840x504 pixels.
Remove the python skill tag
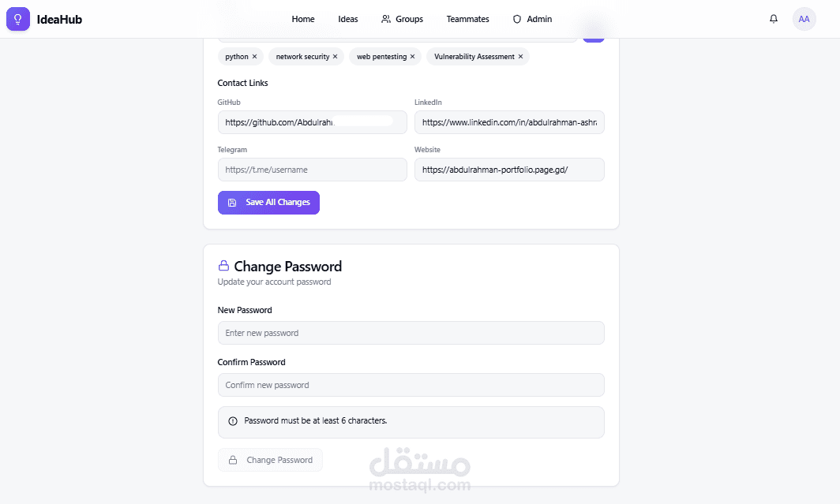[x=254, y=57]
